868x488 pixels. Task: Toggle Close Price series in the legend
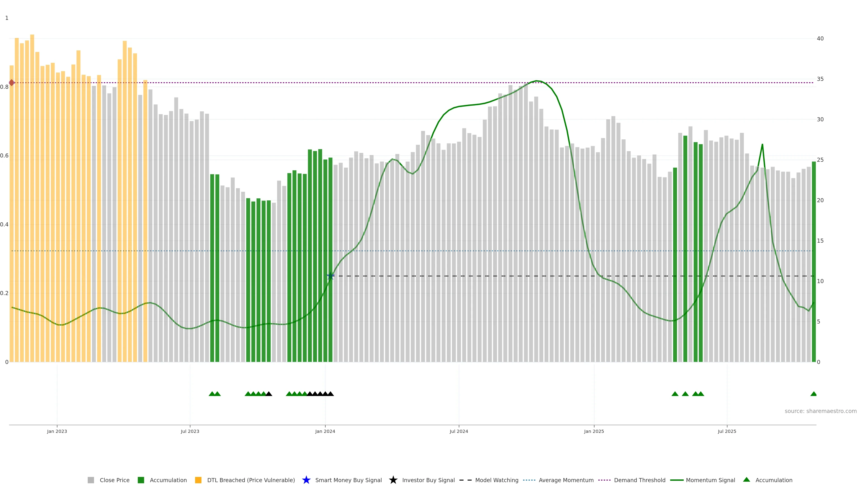[114, 480]
